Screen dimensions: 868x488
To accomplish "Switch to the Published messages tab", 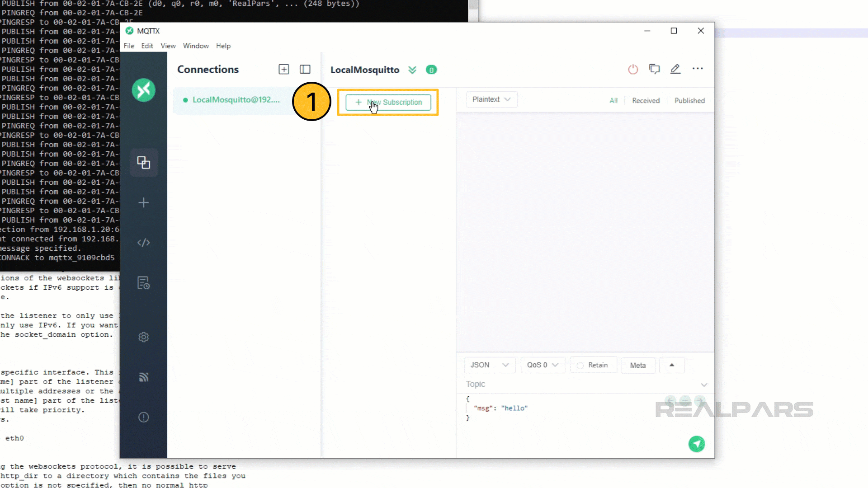I will (689, 100).
